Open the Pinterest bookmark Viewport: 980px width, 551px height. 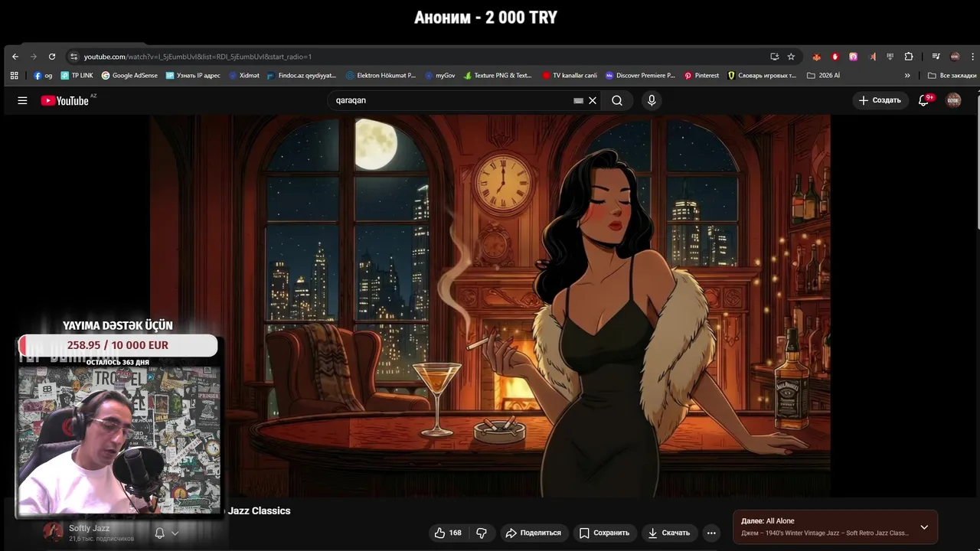tap(701, 76)
